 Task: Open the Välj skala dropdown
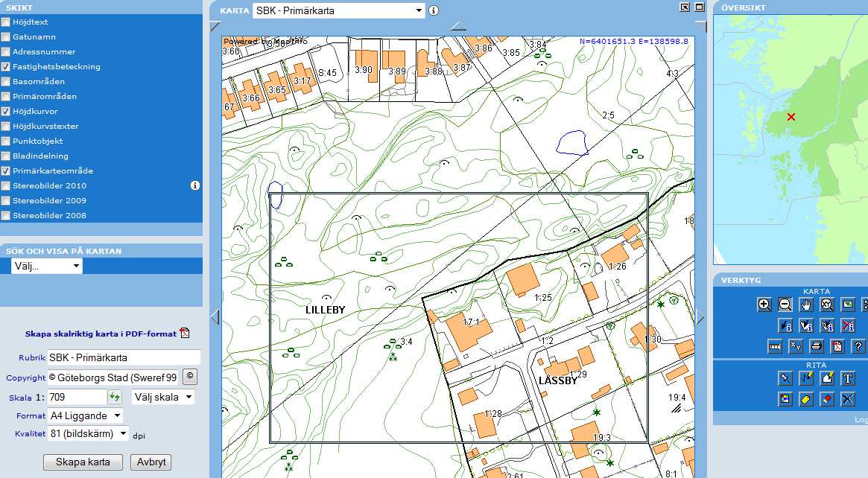pyautogui.click(x=162, y=398)
